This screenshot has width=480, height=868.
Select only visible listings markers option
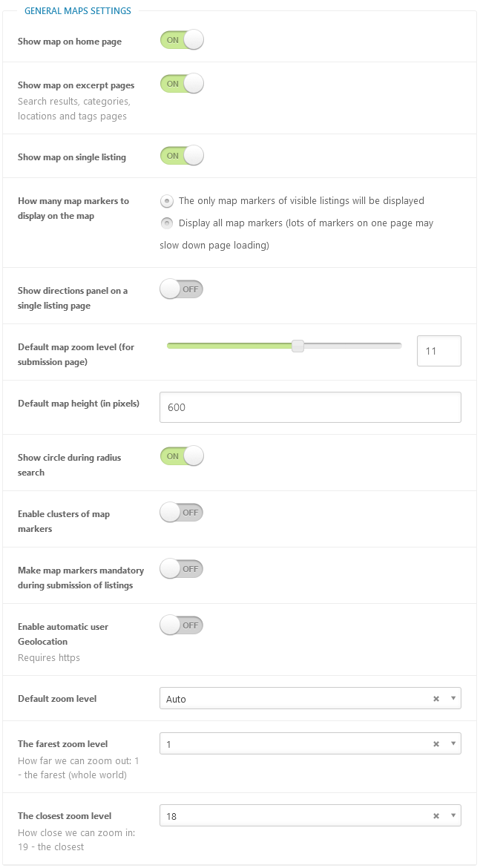(167, 201)
